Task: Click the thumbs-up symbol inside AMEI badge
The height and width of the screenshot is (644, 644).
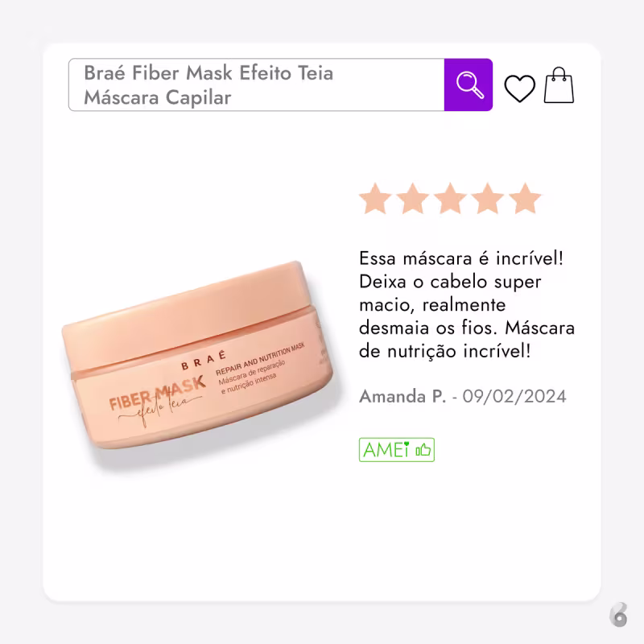Action: (x=423, y=450)
